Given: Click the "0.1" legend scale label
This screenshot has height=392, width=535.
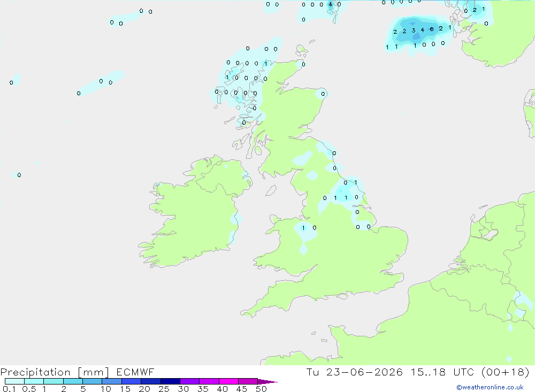Looking at the screenshot, I should click(x=9, y=389).
